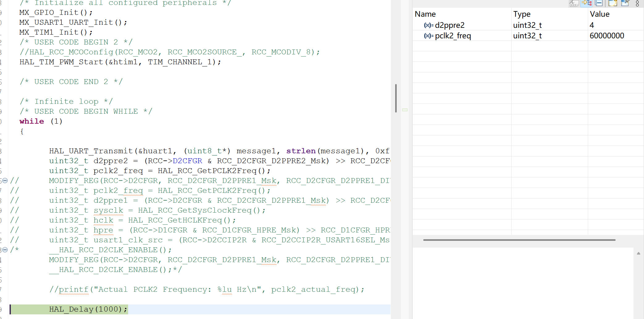
Task: Click the variable icon beside pclk2_freq
Action: point(428,36)
